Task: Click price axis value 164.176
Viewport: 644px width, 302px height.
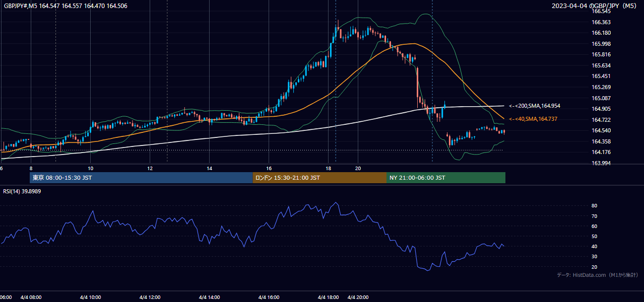Action: pyautogui.click(x=601, y=153)
